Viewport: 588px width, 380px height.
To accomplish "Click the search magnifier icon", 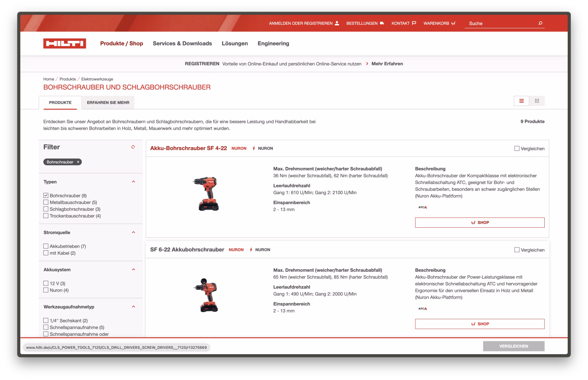I will click(540, 23).
